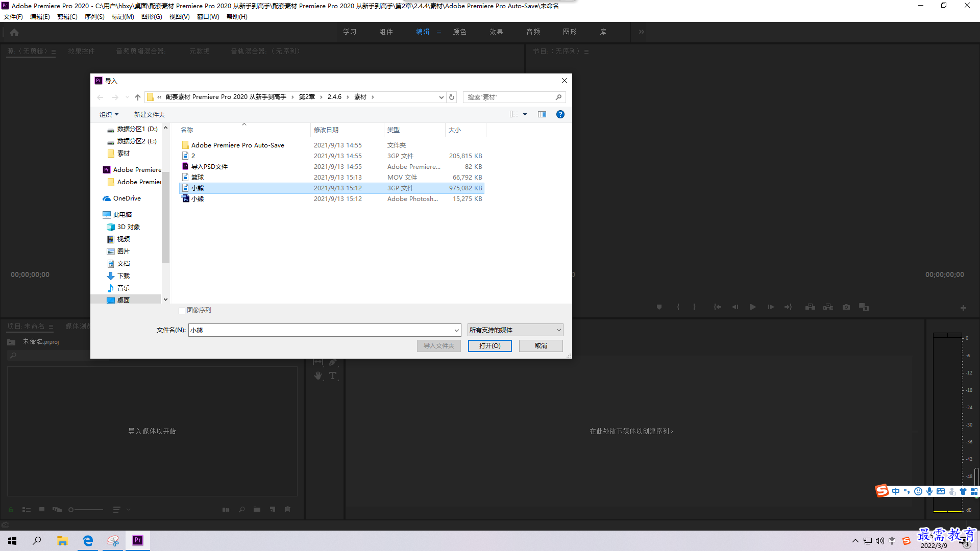Refresh the folder listing

(x=452, y=97)
